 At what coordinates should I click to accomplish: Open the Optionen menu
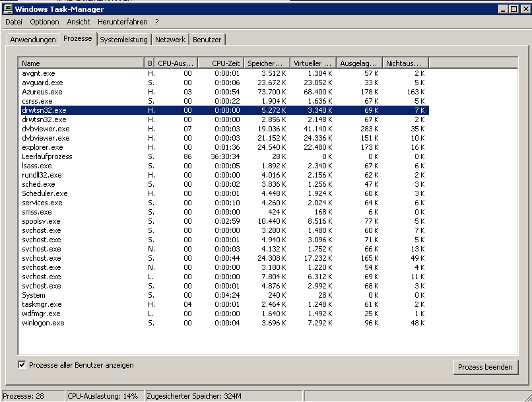(x=44, y=22)
